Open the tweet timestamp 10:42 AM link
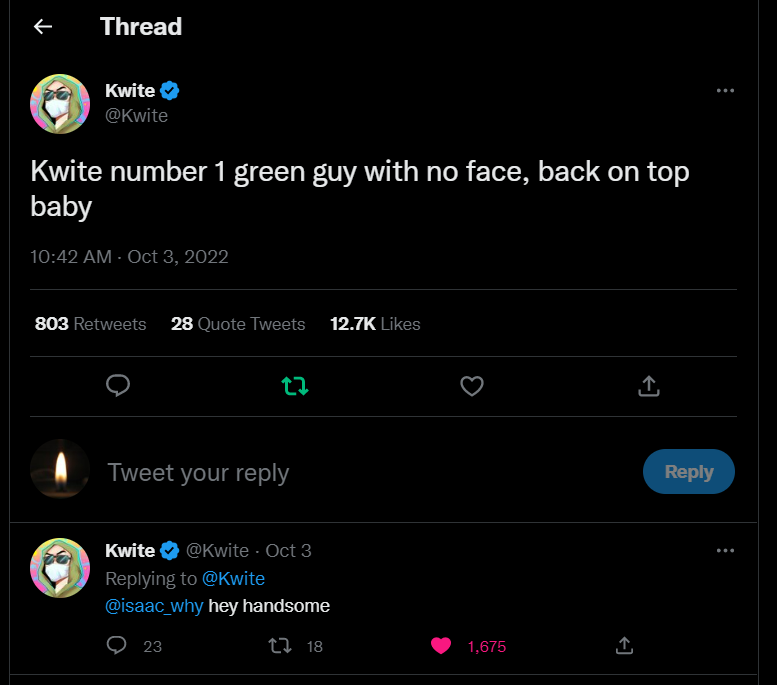This screenshot has height=685, width=777. pos(70,257)
